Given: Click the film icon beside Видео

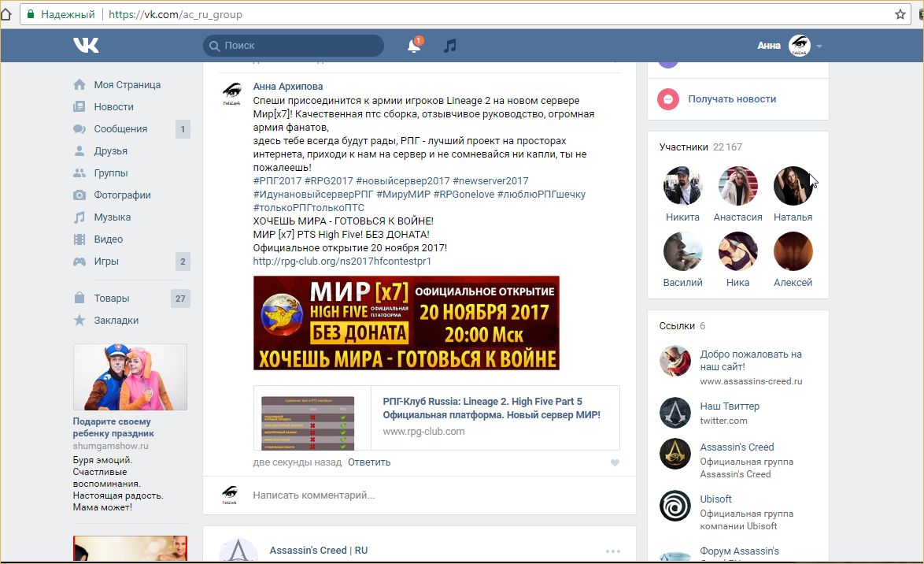Looking at the screenshot, I should (x=79, y=239).
